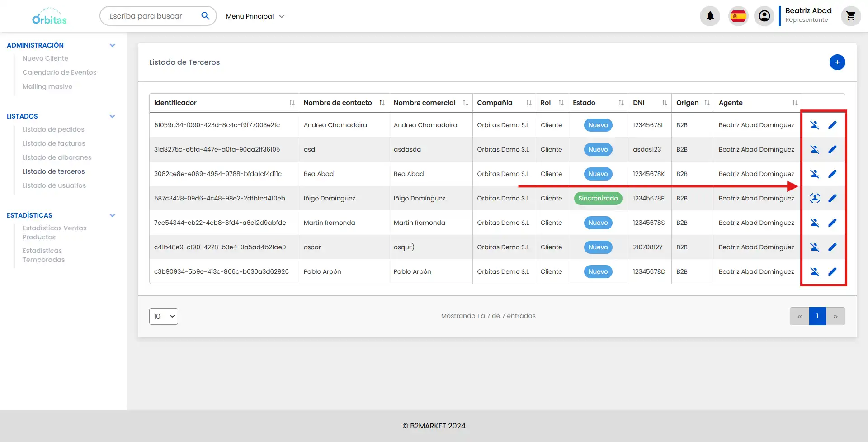The image size is (868, 442).
Task: Click the sync icon on Iñigo Domínguez's row
Action: pos(815,198)
